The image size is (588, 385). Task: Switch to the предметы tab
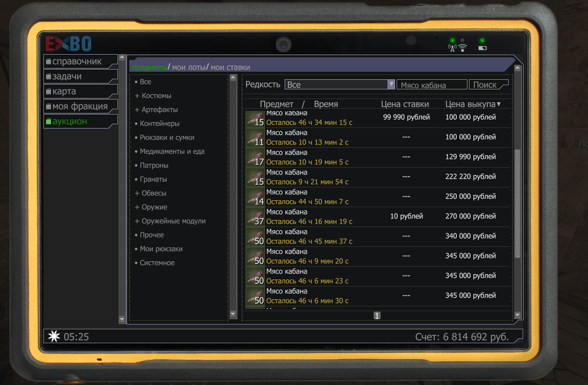(x=149, y=67)
